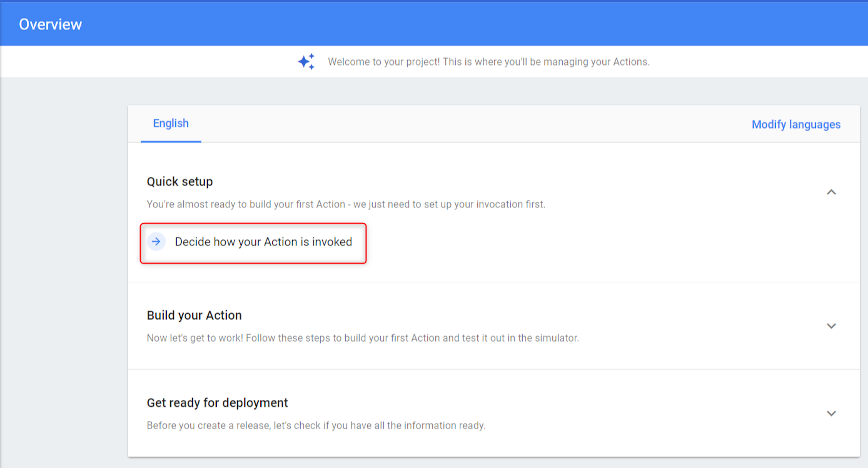Screen dimensions: 868x468
Task: Click the Get ready for deployment heading
Action: (x=217, y=403)
